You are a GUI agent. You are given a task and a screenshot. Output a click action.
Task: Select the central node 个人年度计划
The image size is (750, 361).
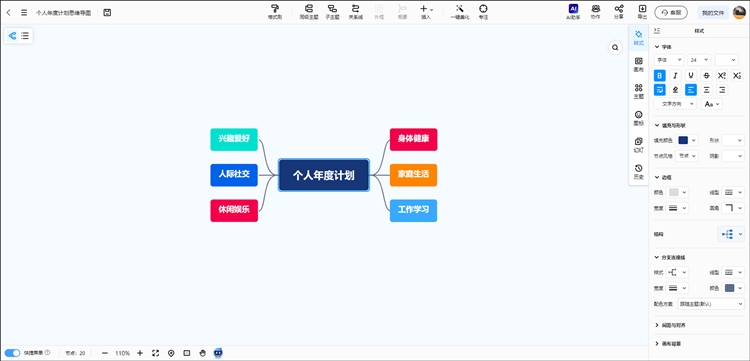click(x=324, y=175)
